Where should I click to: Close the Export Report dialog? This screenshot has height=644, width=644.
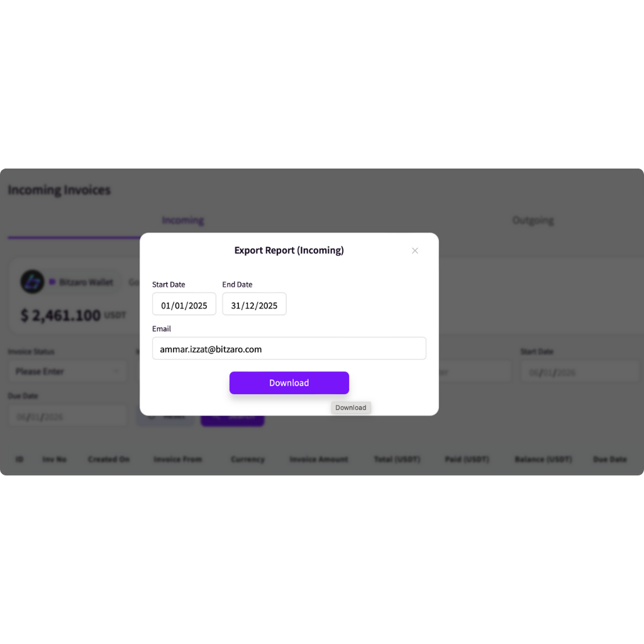[415, 250]
